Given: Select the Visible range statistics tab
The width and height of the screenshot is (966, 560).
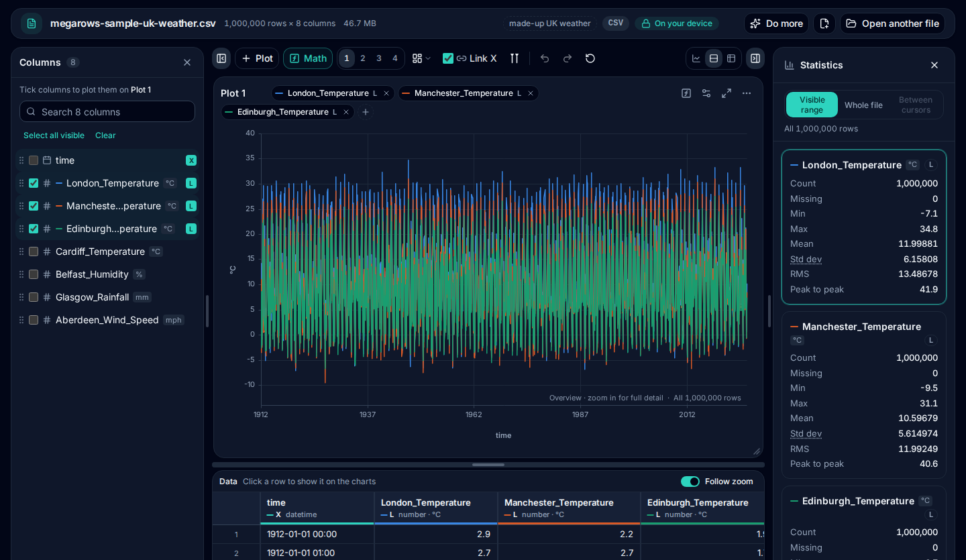Looking at the screenshot, I should 812,105.
